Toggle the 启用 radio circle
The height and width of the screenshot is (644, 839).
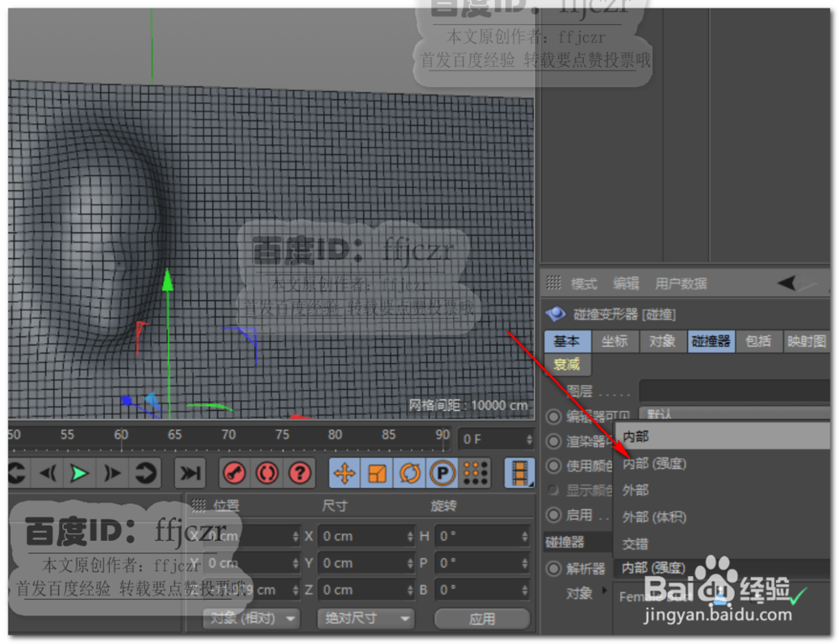[553, 515]
